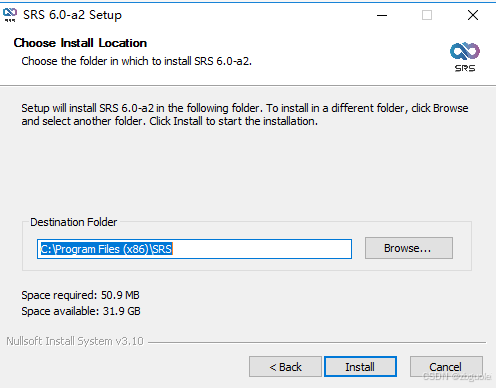
Task: Go to previous step with Back button
Action: pos(285,367)
